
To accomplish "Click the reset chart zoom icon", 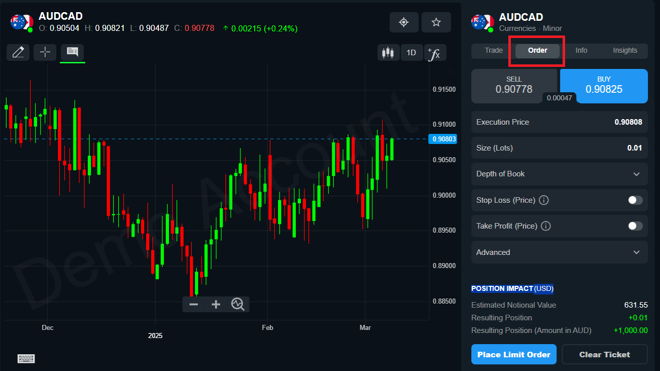I will click(238, 304).
